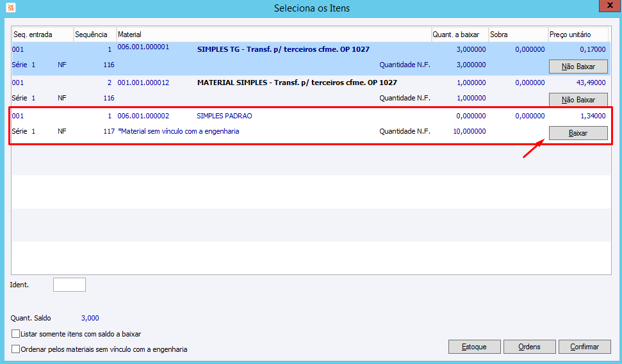Click Quantidade N.F. value 10,000000

[x=470, y=131]
